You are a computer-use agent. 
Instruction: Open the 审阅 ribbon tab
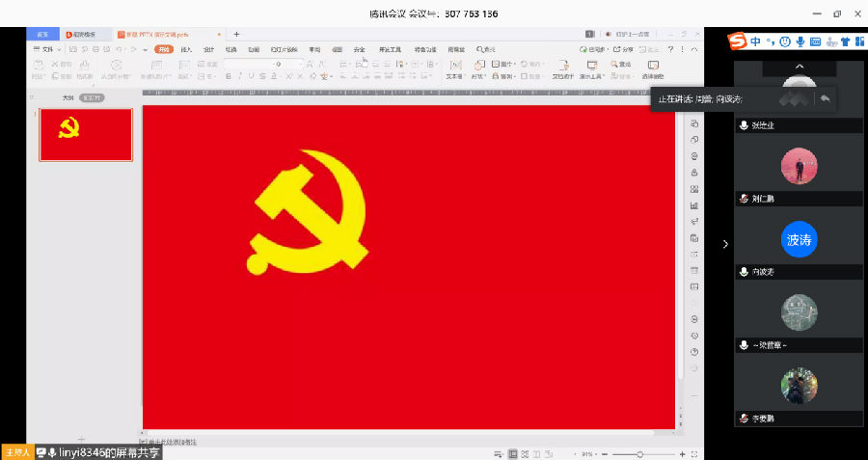pos(314,50)
